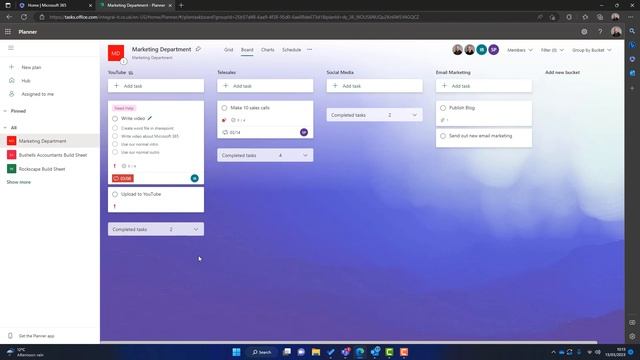Click Add new bucket
This screenshot has height=360, width=640.
[562, 72]
